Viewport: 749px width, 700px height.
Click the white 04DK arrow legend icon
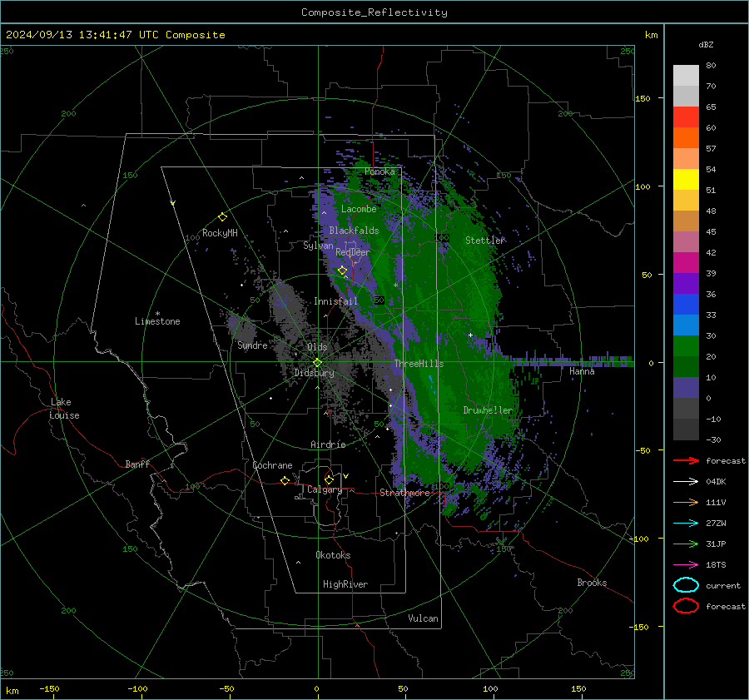(x=686, y=481)
